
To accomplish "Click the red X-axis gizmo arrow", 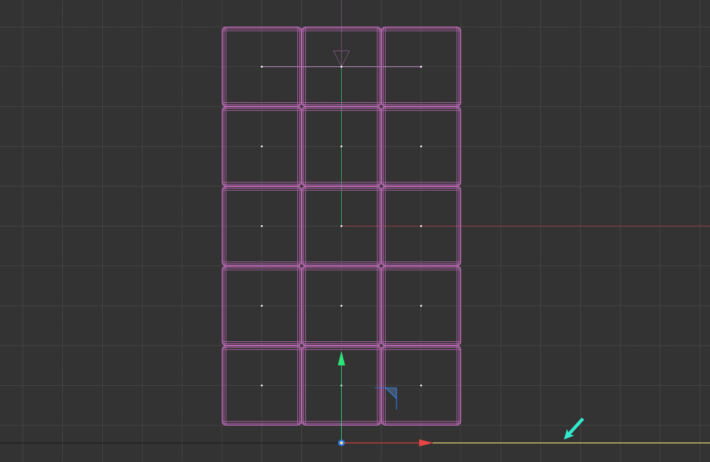I will click(425, 442).
